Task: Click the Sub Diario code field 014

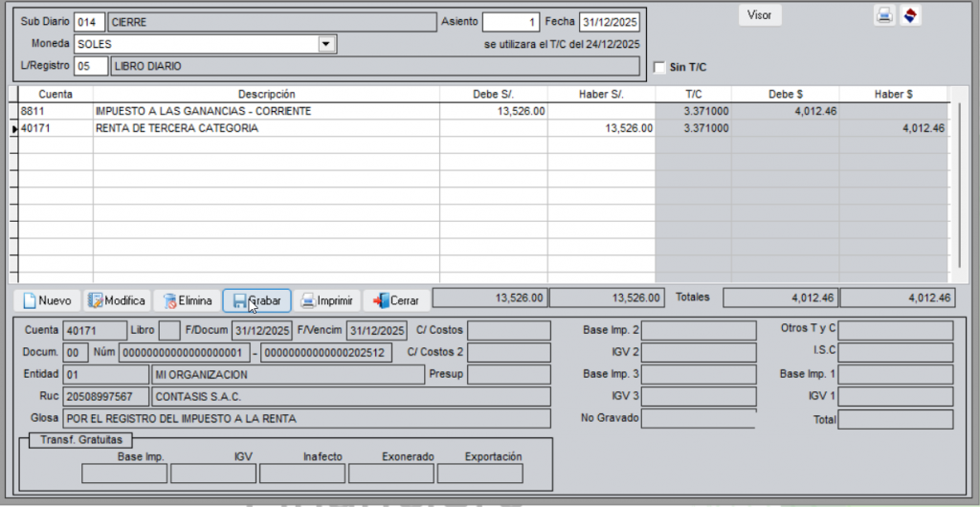Action: (89, 22)
